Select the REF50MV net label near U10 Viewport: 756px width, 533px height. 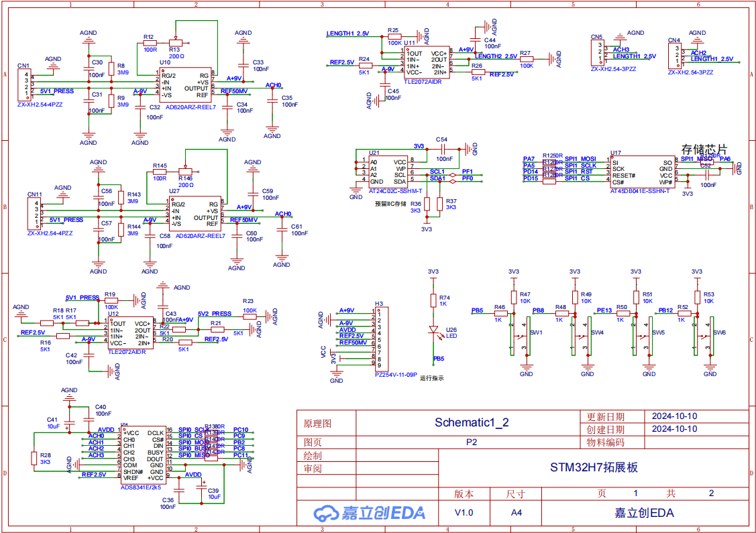pyautogui.click(x=234, y=91)
